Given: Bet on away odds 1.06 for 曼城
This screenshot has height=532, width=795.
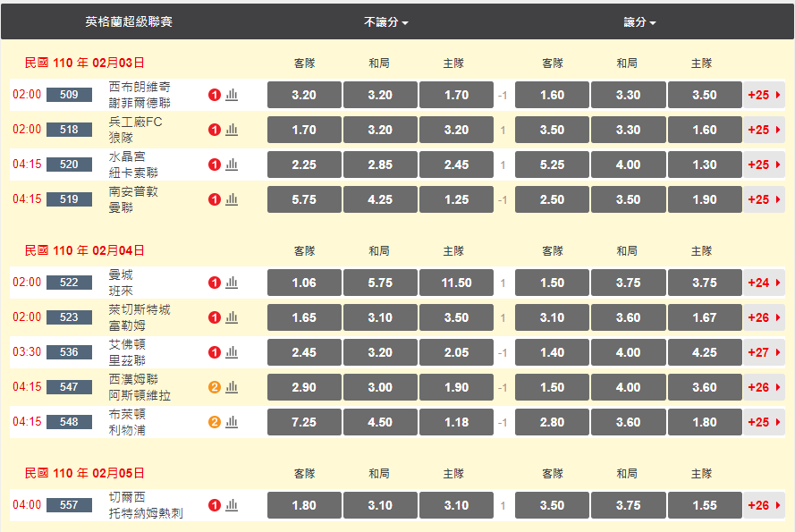Looking at the screenshot, I should coord(304,283).
